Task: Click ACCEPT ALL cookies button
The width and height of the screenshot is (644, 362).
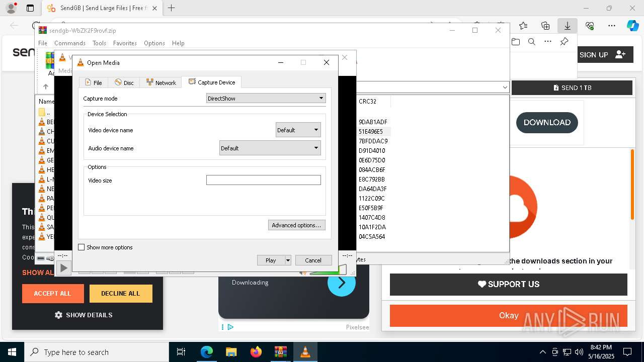Action: [53, 294]
